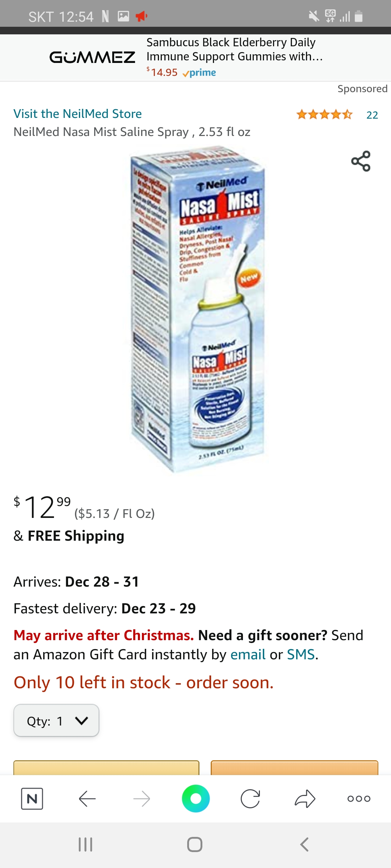391x868 pixels.
Task: Open browser three-dot more menu
Action: tap(359, 799)
